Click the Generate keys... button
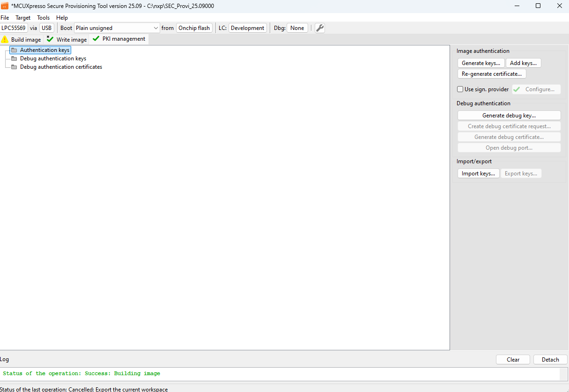This screenshot has height=392, width=569. 480,63
